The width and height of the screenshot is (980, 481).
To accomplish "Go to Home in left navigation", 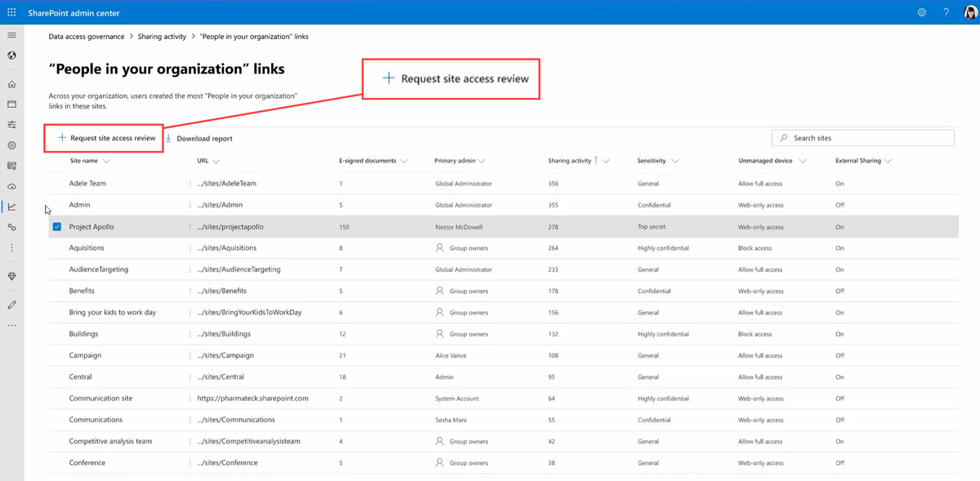I will (x=11, y=84).
